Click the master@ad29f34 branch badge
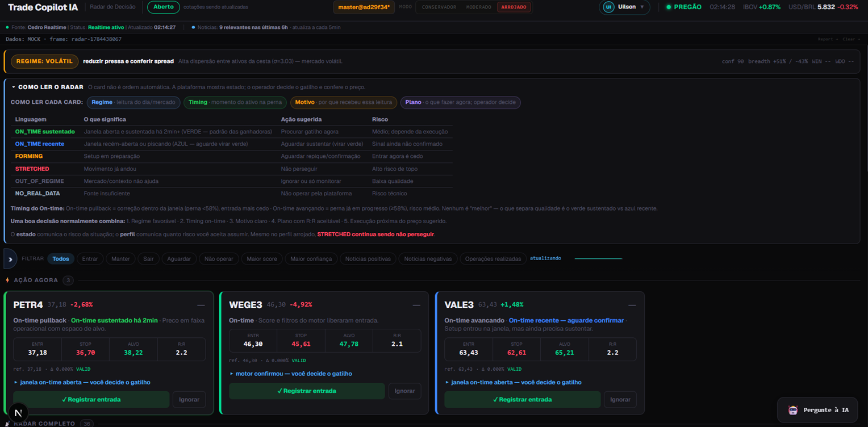This screenshot has width=868, height=427. point(364,7)
